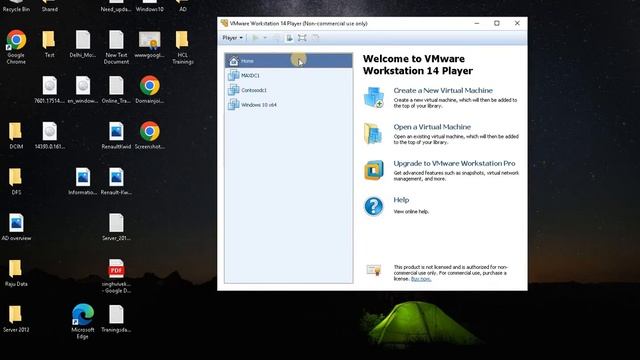Select the RenaultKwid image file

116,135
